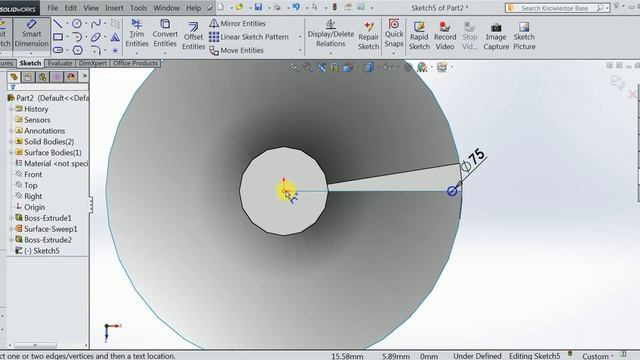This screenshot has height=360, width=640.
Task: Select the Corner Rectangle tool
Action: point(58,37)
